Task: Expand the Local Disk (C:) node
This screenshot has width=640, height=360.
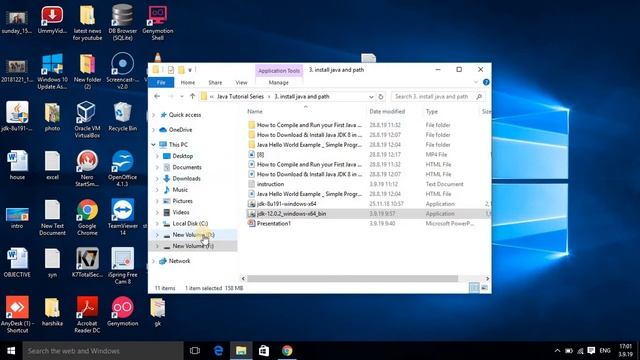Action: 157,224
